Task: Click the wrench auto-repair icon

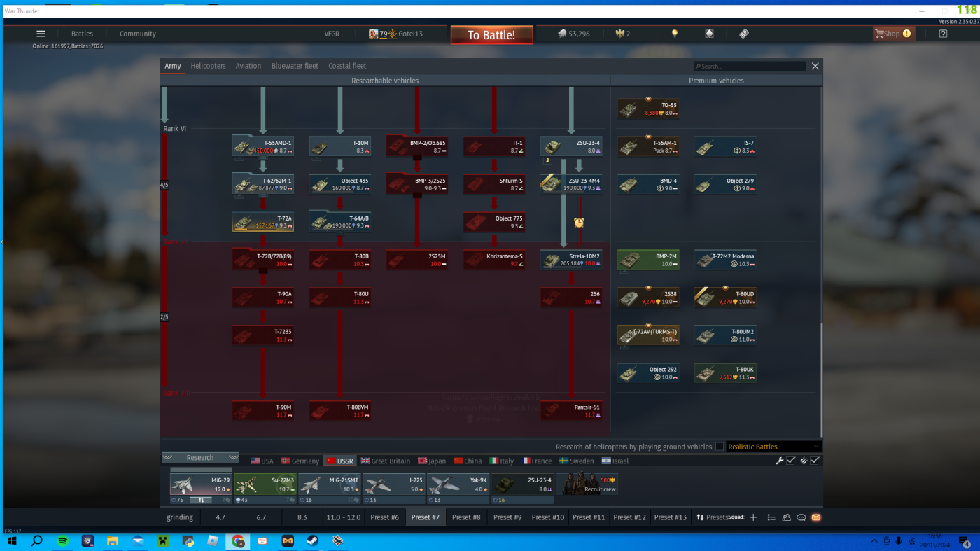Action: (x=780, y=461)
